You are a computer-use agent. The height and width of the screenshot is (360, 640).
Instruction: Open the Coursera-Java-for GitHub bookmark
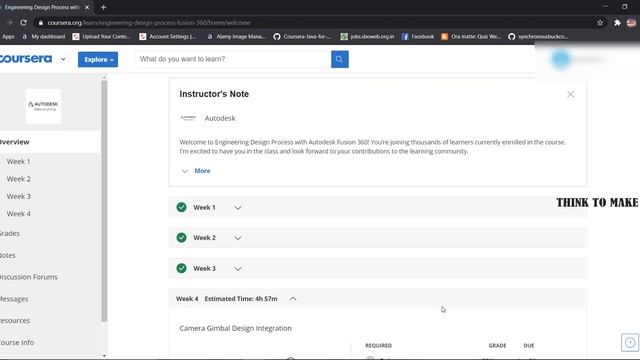(302, 37)
